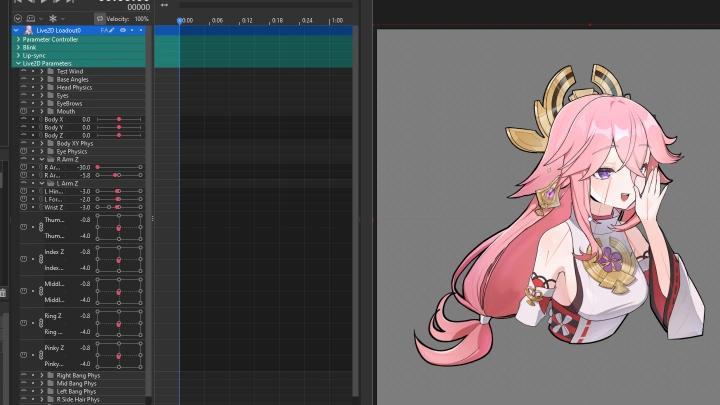Click the Body XY Phys folder icon
This screenshot has width=720, height=405.
(x=51, y=143)
